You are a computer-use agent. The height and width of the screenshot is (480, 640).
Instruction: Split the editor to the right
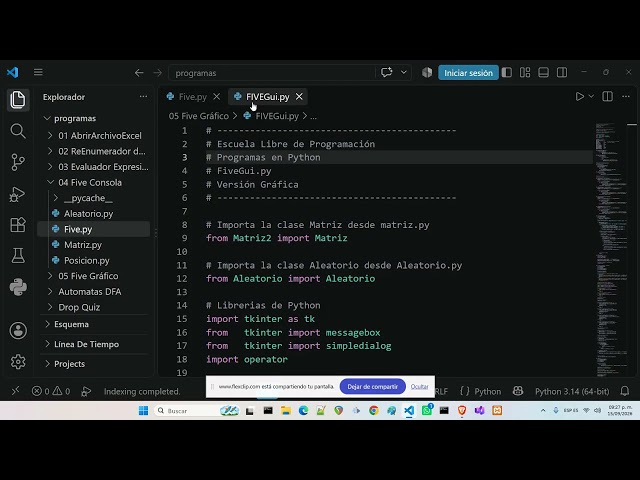(607, 96)
